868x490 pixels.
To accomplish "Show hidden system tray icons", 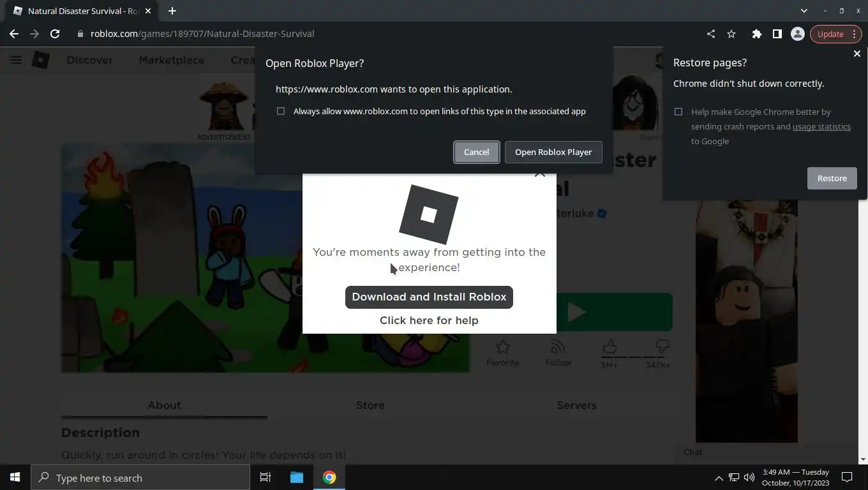I will [x=719, y=477].
